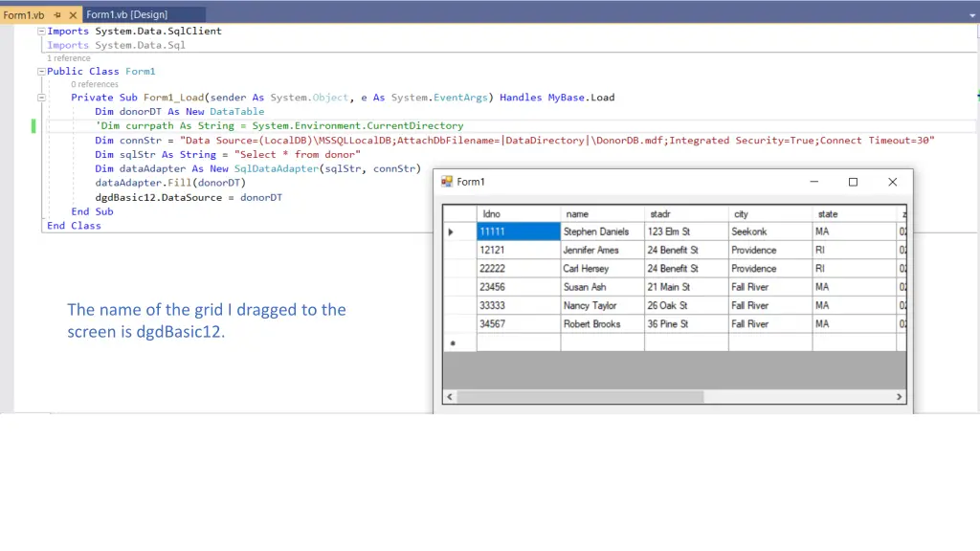980x551 pixels.
Task: Select Susan Ash's Fall River city cell
Action: [x=770, y=287]
